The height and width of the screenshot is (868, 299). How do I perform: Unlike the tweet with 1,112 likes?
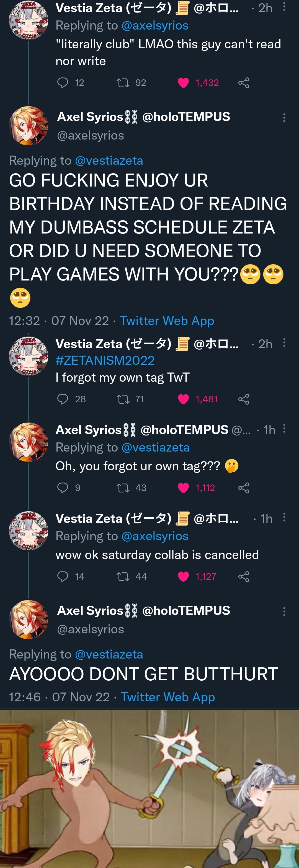[x=183, y=487]
